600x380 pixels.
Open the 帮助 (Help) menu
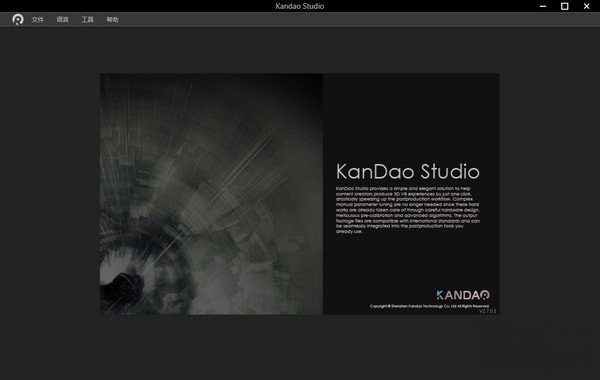[112, 20]
